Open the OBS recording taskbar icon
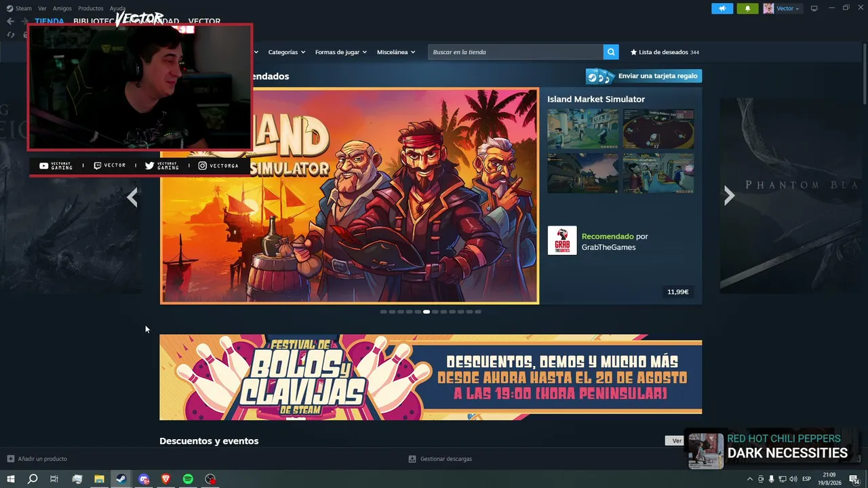This screenshot has width=868, height=488. (x=210, y=479)
